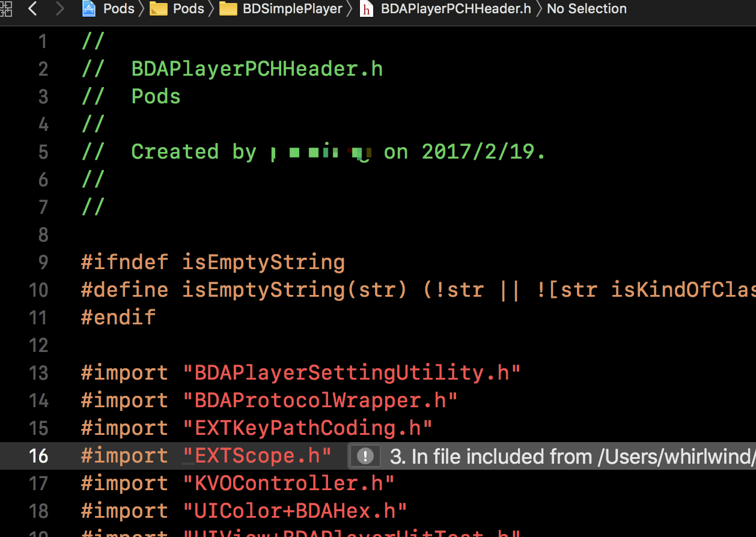Click the '#define isEmptyString(str)' line
Viewport: 756px width, 537px height.
point(419,290)
